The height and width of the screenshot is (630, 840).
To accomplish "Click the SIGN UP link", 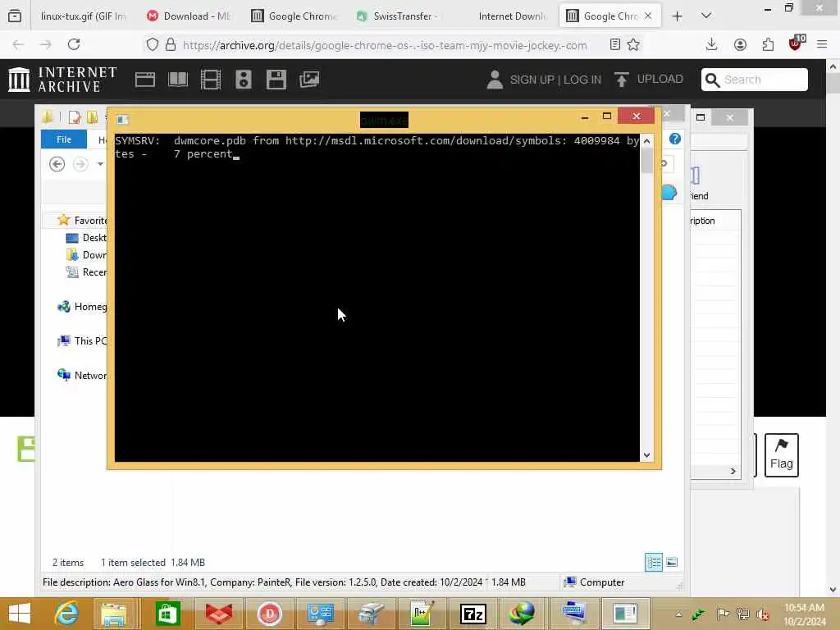I will [532, 80].
